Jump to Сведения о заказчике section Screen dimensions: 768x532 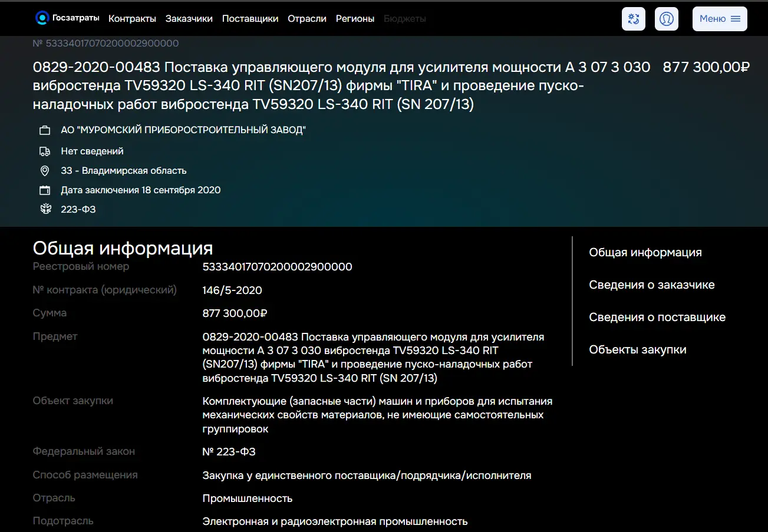652,285
